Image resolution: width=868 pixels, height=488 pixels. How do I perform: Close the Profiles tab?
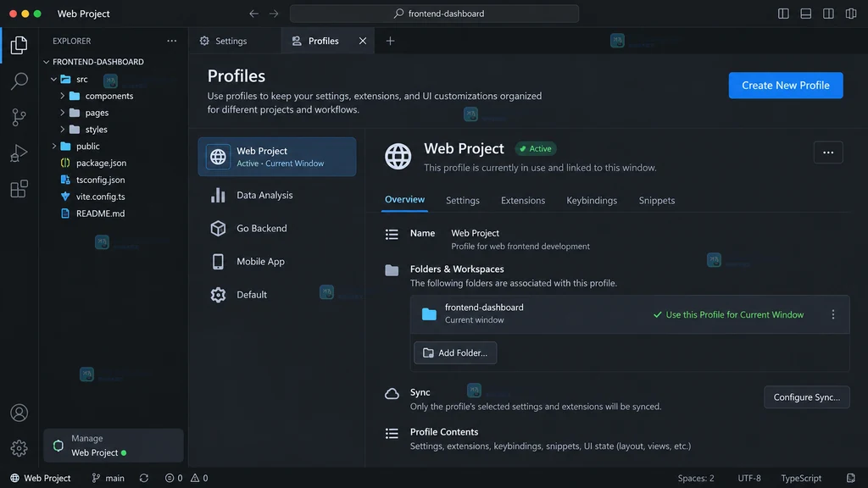pyautogui.click(x=363, y=41)
